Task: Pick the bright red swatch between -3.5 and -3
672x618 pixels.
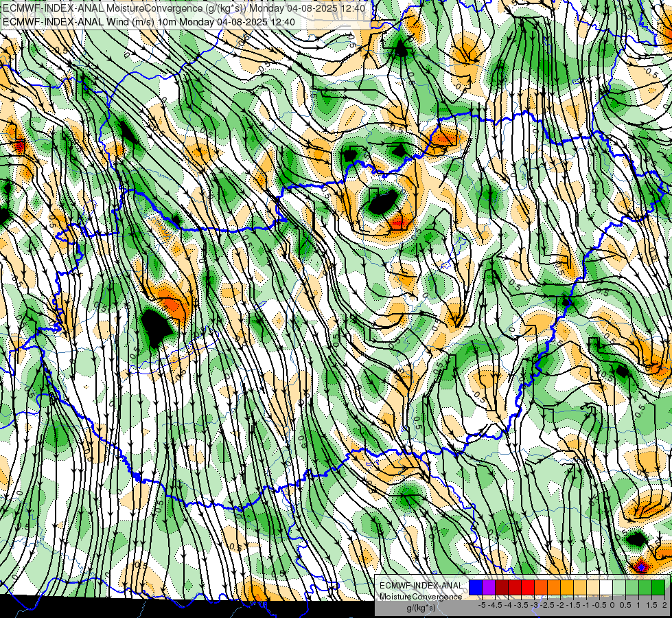Action: [x=528, y=587]
